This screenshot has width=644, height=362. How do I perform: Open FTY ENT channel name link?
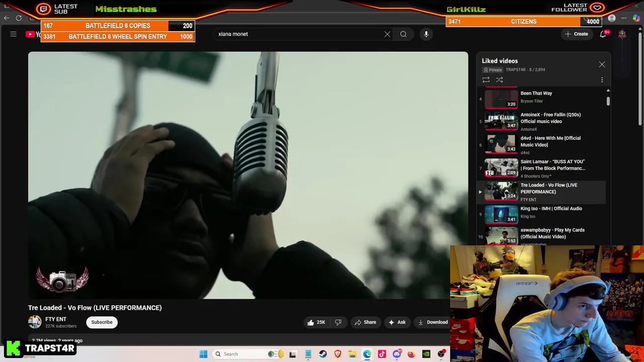click(56, 319)
